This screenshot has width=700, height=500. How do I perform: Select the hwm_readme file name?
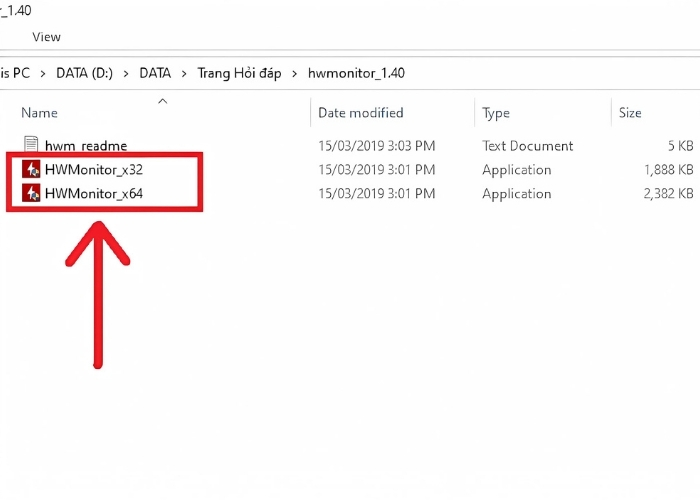pyautogui.click(x=86, y=146)
